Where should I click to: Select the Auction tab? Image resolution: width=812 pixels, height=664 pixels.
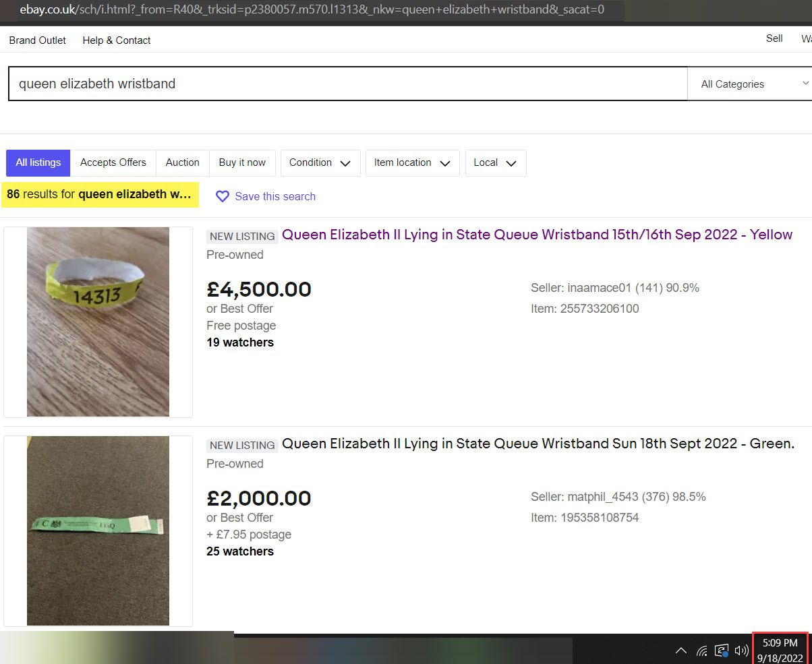[183, 163]
